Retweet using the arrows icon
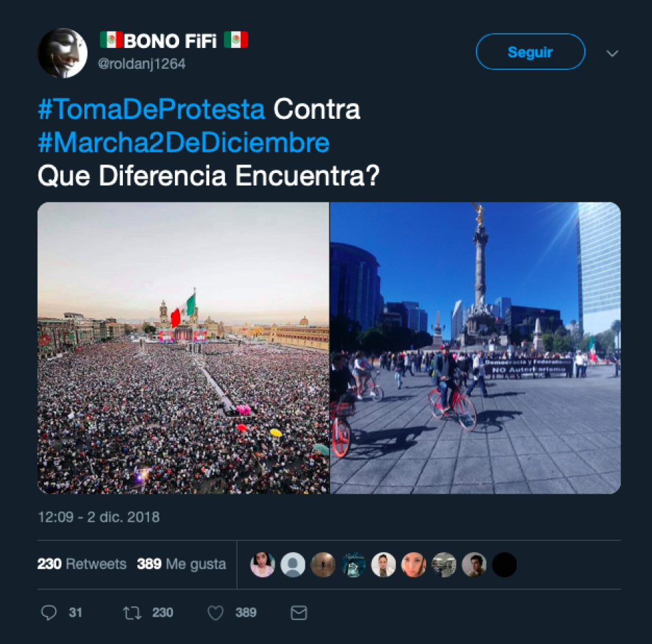The image size is (652, 644). coord(132,613)
